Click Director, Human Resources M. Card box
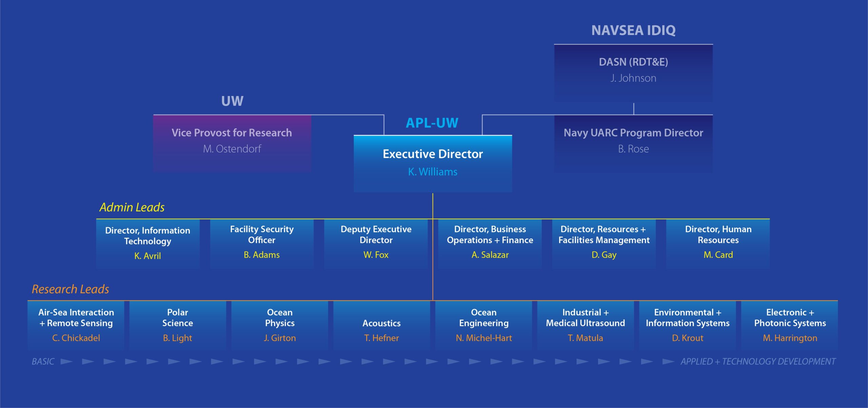This screenshot has height=408, width=868. (x=718, y=244)
